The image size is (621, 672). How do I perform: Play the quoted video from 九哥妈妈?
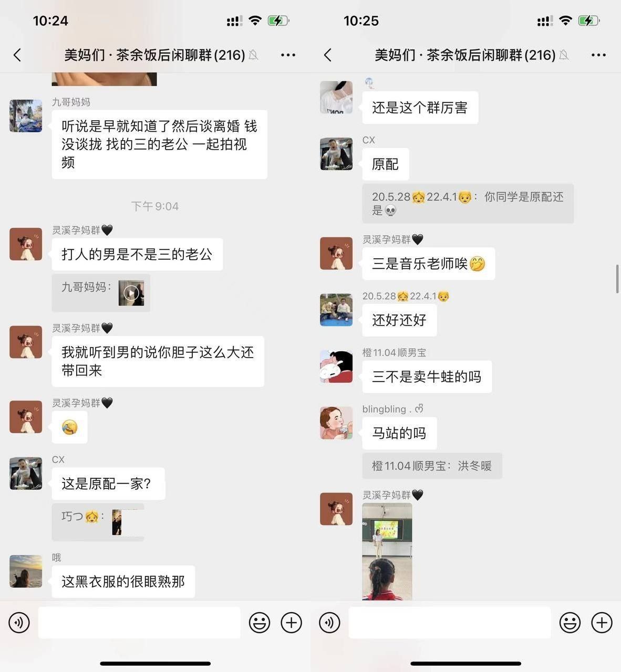tap(131, 293)
